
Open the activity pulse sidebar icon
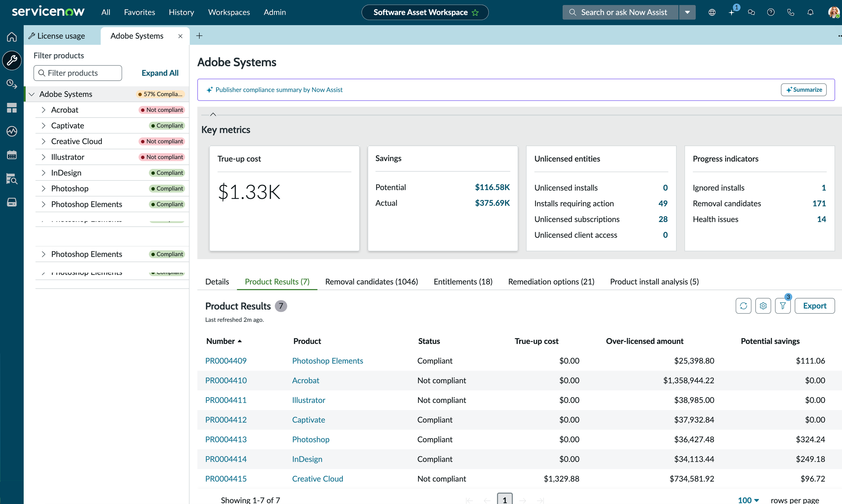click(12, 131)
